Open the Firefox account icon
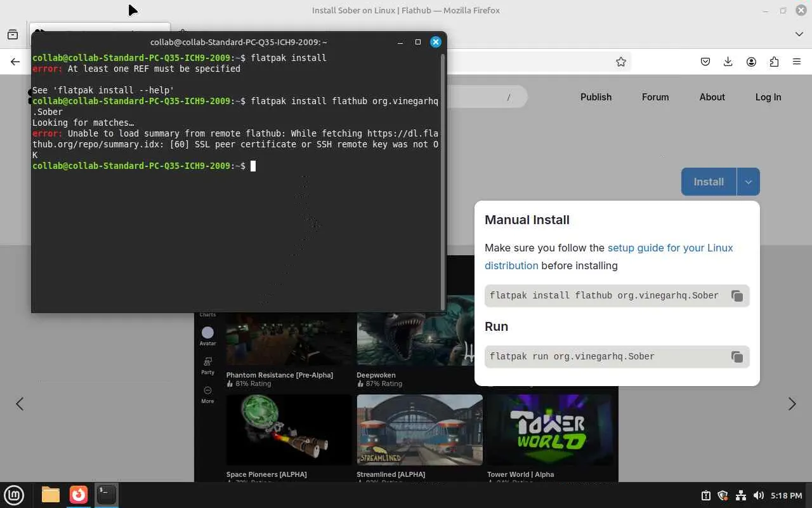Image resolution: width=812 pixels, height=508 pixels. (x=751, y=62)
